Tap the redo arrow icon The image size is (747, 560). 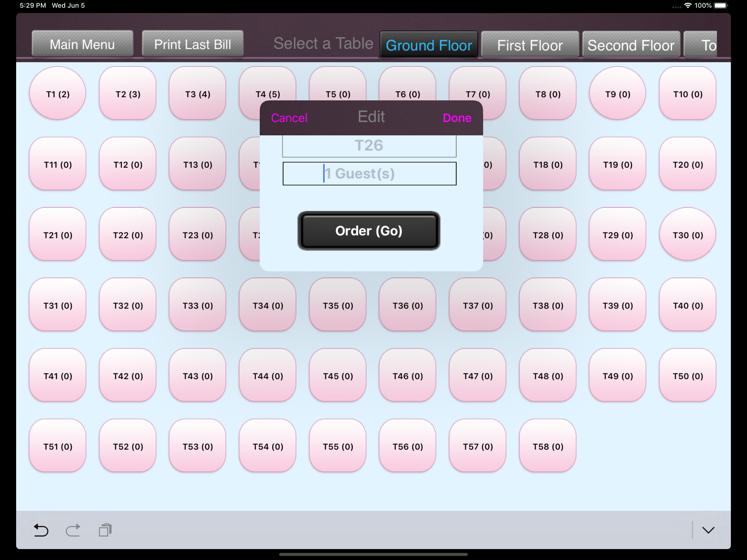click(73, 530)
